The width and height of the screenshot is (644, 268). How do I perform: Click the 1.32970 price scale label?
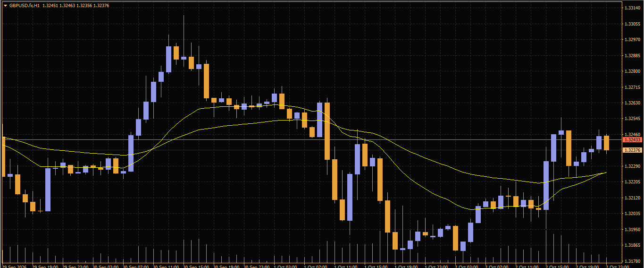click(x=632, y=40)
